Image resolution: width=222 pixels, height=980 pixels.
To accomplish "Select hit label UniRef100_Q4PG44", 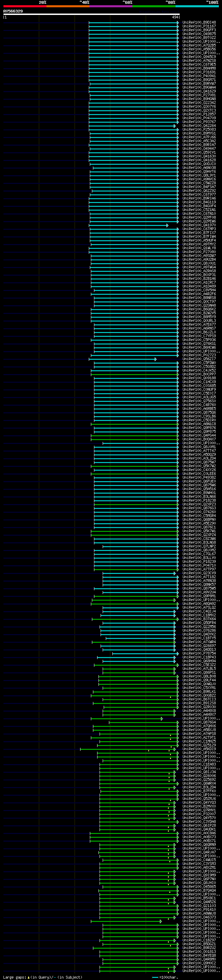I will 199,436.
